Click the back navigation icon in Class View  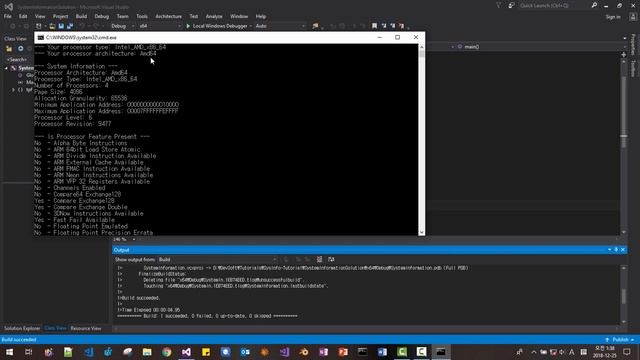20,49
